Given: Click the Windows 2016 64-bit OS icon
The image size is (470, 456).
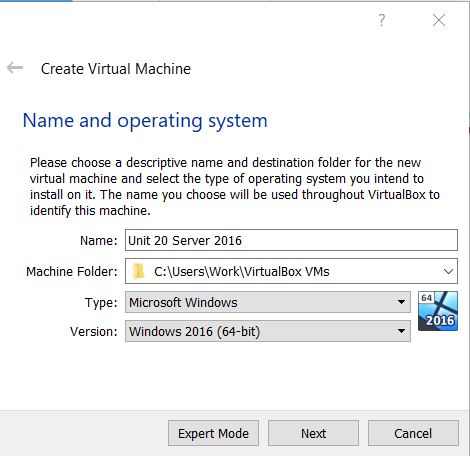Looking at the screenshot, I should pos(438,311).
